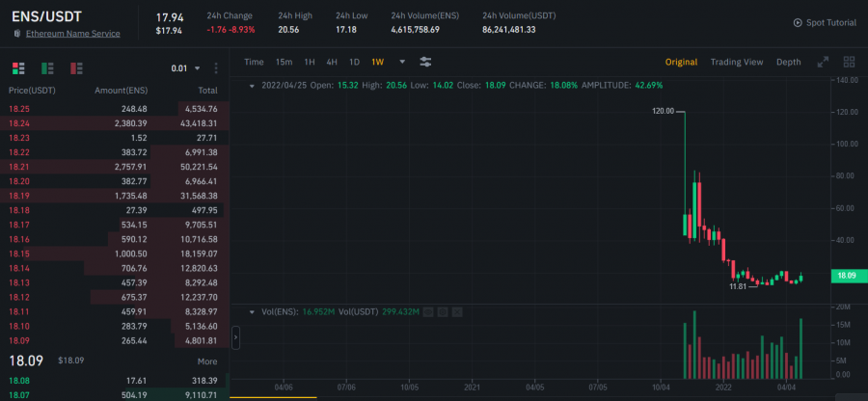The width and height of the screenshot is (868, 401).
Task: Select the 18.09 sell order price
Action: 19,340
